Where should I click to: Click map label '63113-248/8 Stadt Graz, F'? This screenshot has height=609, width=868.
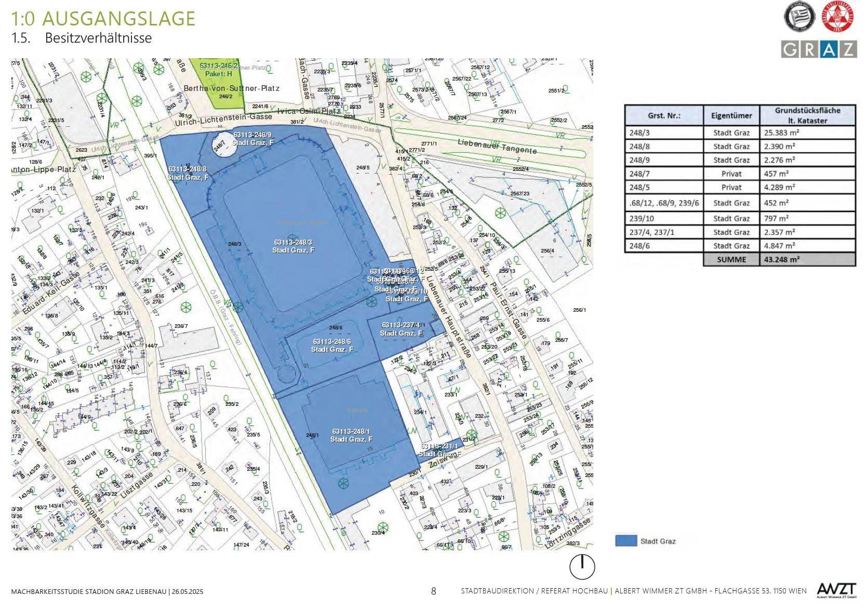coord(188,174)
